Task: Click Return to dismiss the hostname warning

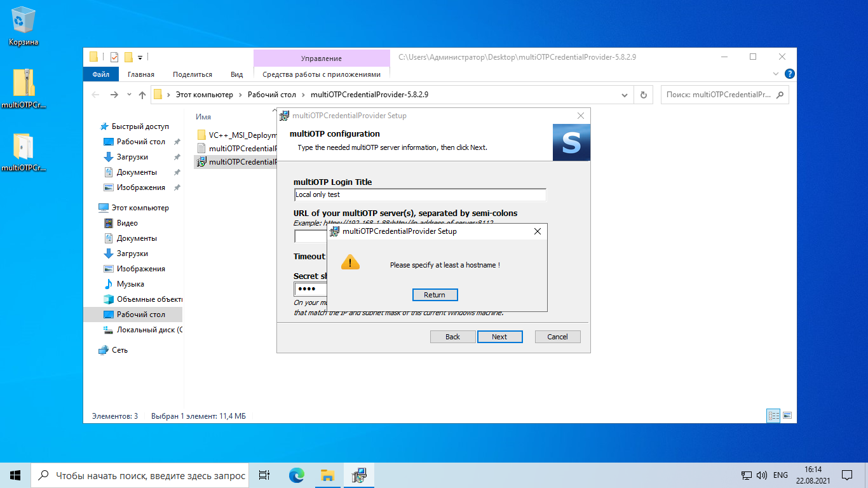Action: 435,294
